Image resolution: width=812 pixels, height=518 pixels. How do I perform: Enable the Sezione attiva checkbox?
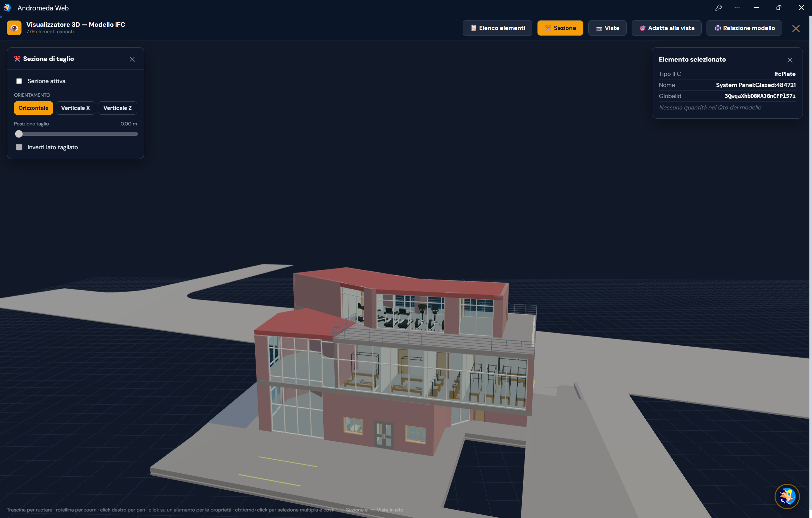pos(19,81)
